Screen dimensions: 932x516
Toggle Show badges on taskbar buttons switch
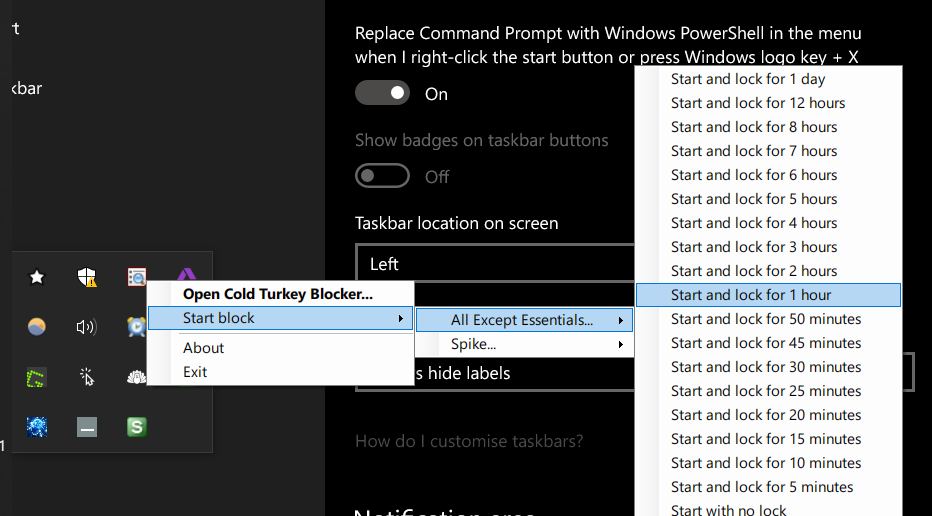tap(382, 176)
